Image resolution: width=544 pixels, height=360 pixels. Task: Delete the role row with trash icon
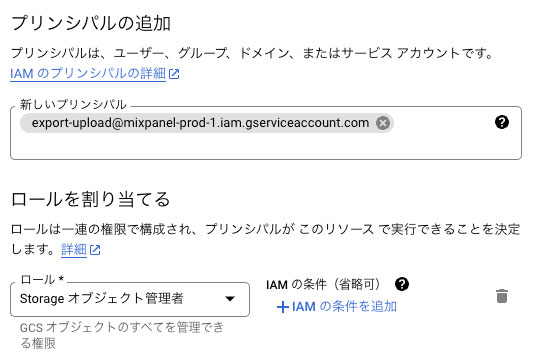[502, 296]
